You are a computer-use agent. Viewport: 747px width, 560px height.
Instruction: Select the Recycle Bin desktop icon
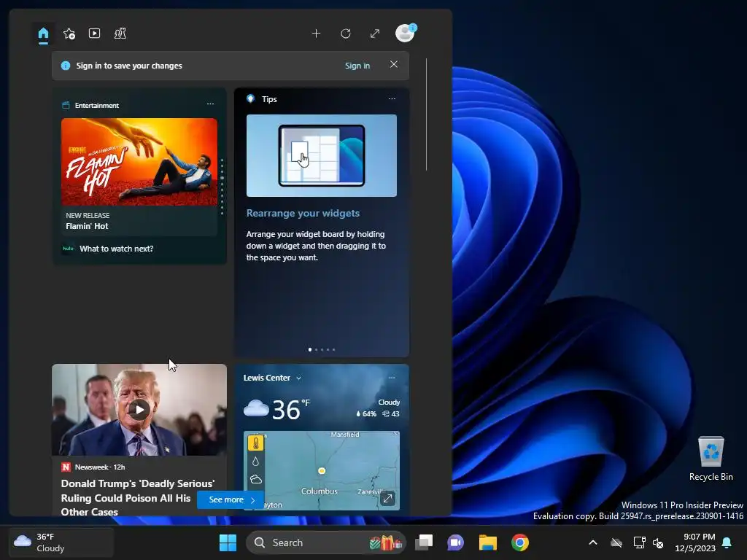(711, 459)
